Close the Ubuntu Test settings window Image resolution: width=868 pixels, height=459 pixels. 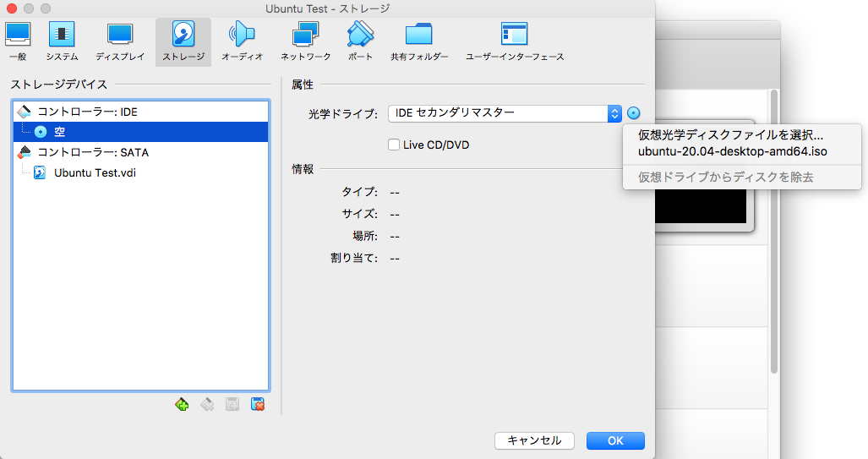coord(11,8)
